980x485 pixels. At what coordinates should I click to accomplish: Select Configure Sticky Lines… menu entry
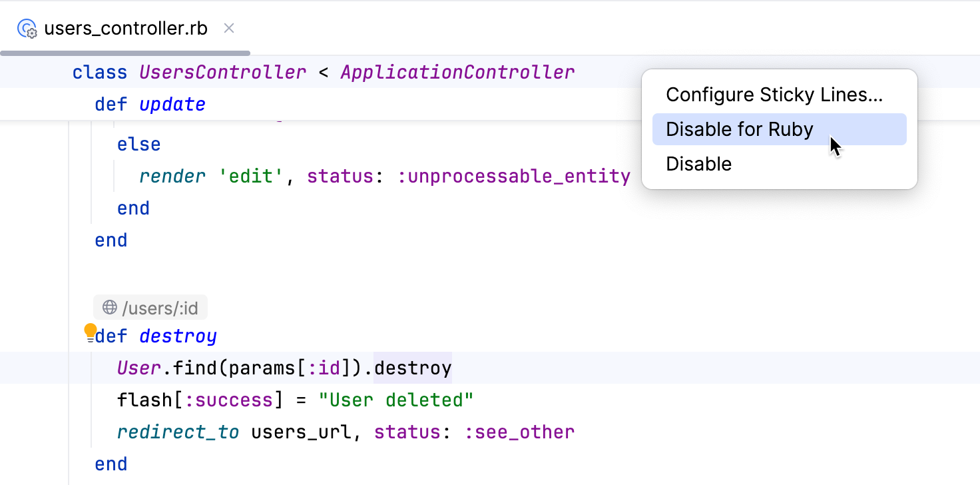(774, 95)
